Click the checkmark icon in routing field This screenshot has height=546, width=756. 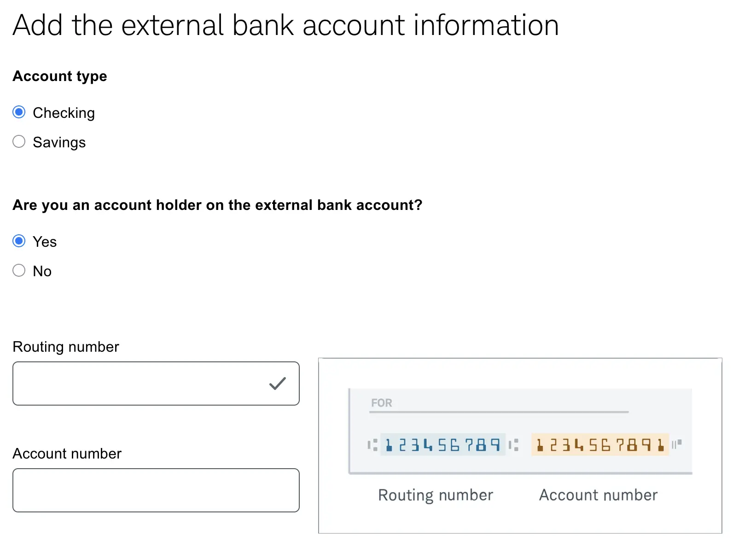pyautogui.click(x=278, y=383)
